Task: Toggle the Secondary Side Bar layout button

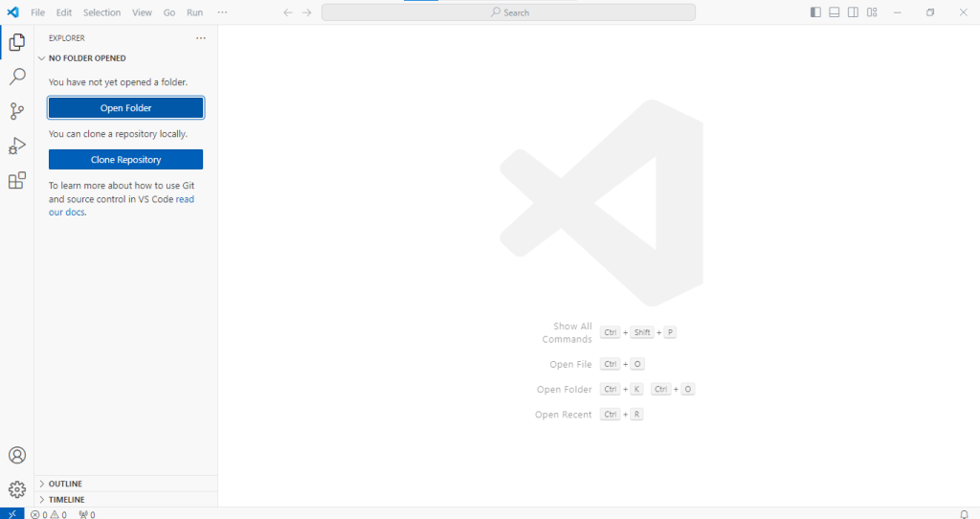Action: click(x=853, y=12)
